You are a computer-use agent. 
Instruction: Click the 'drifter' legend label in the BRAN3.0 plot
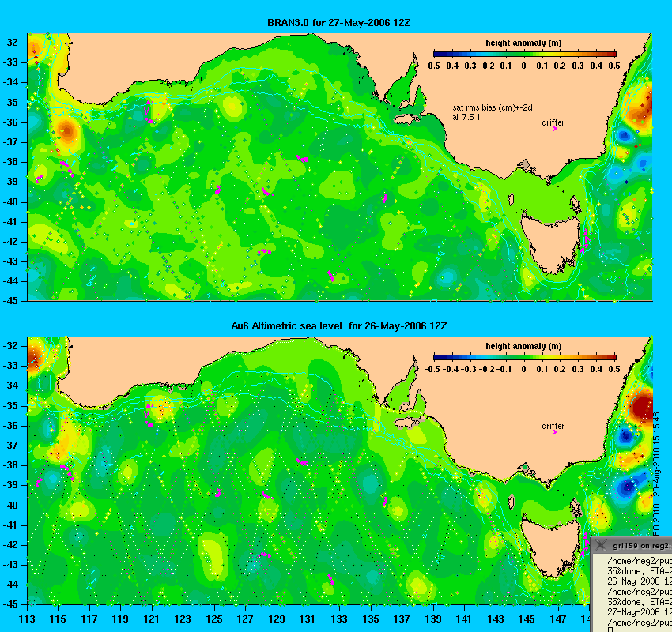coord(553,122)
